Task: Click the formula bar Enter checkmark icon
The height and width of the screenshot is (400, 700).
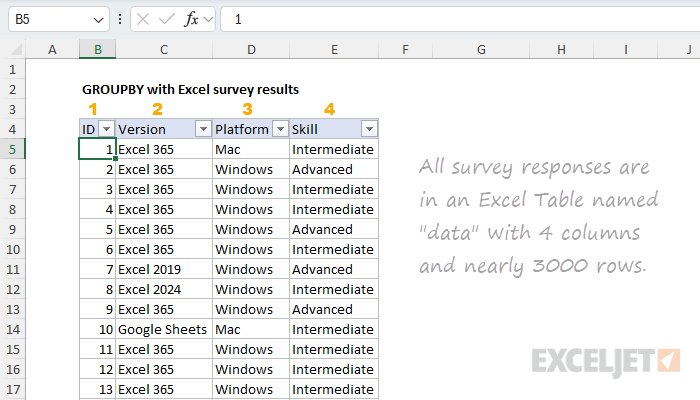Action: (x=167, y=19)
